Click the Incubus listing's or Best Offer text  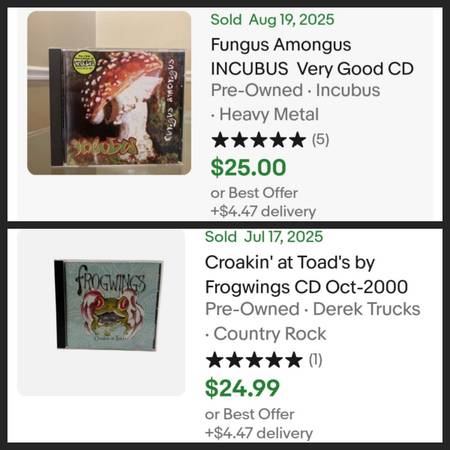point(254,193)
